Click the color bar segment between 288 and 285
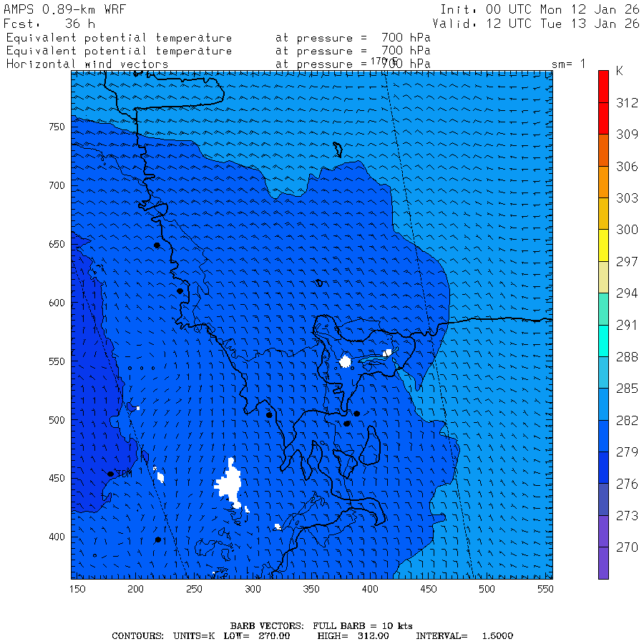This screenshot has height=644, width=644. [x=603, y=373]
